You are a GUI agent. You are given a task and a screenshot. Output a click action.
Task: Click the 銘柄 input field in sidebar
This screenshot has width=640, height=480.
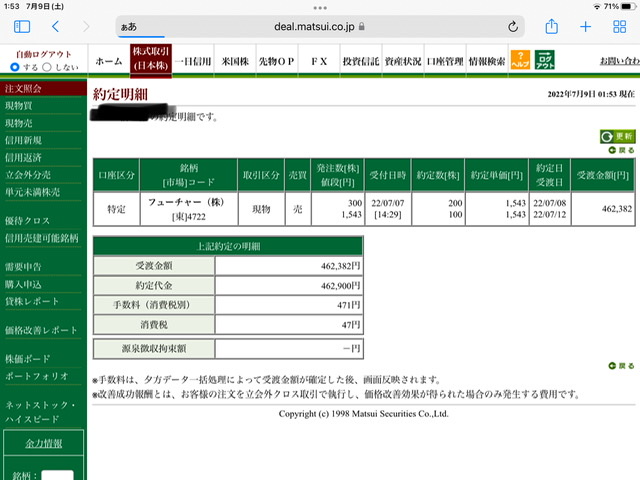58,475
